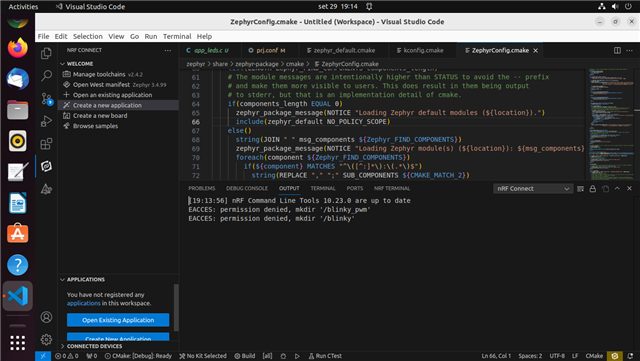Click Ln 66, Col 1 in status bar
This screenshot has width=640, height=361.
(x=496, y=356)
